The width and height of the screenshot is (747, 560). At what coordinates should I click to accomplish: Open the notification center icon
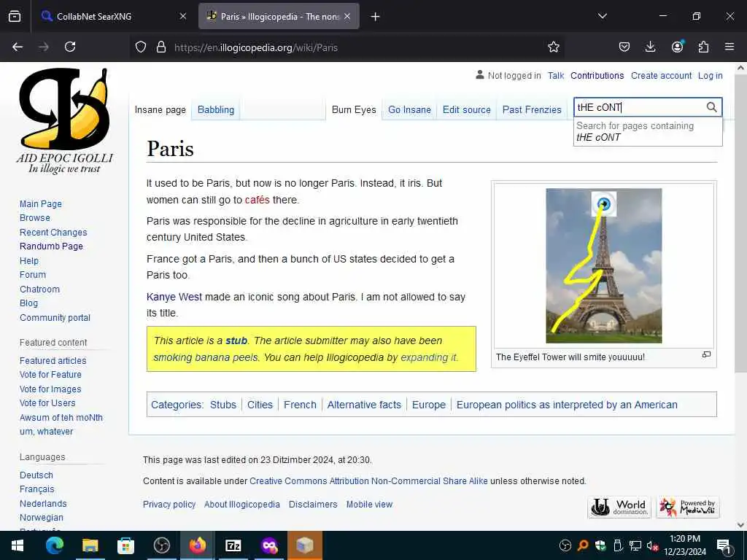tap(724, 545)
